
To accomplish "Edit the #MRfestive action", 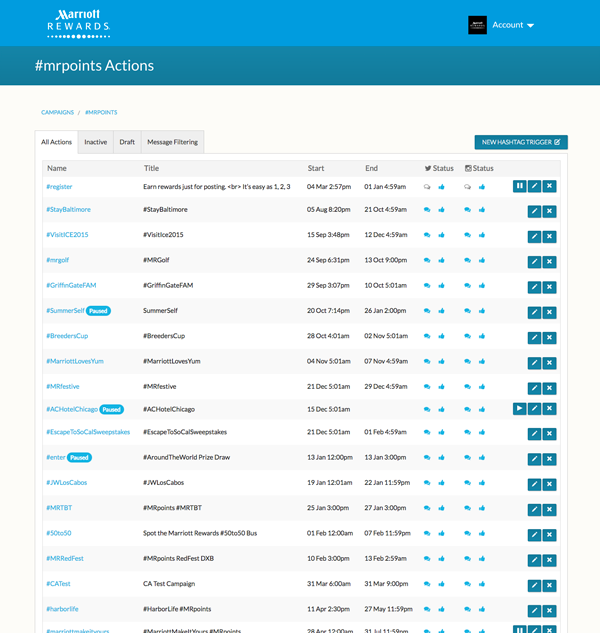I will [x=534, y=388].
